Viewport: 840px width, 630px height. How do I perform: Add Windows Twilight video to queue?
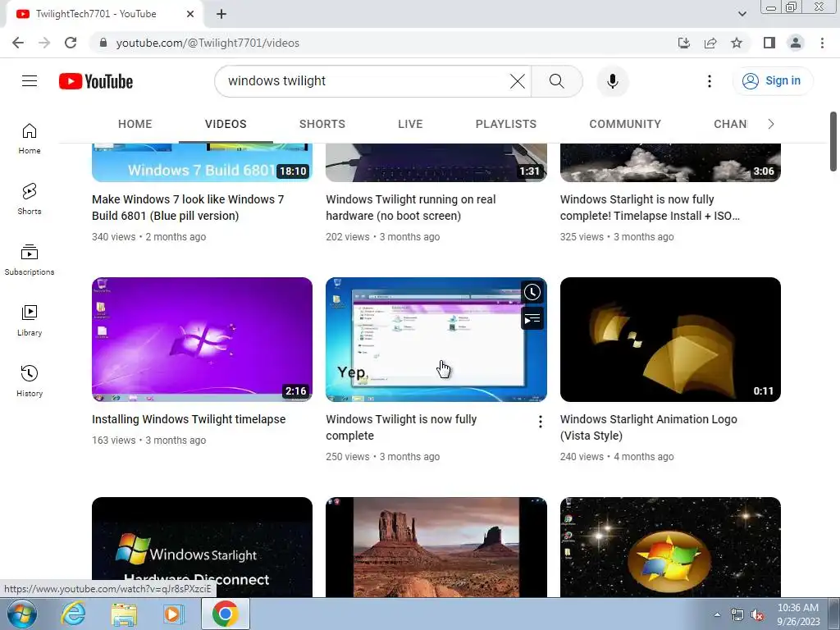coord(532,319)
